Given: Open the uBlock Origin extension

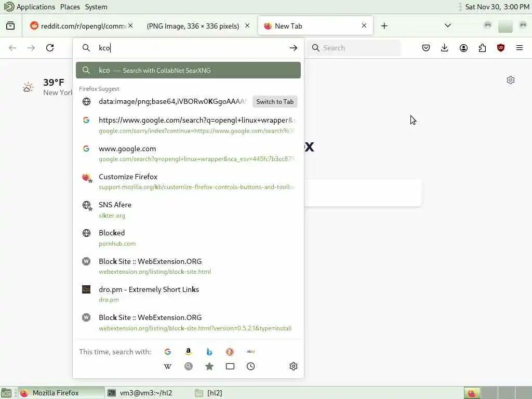Looking at the screenshot, I should pyautogui.click(x=501, y=48).
